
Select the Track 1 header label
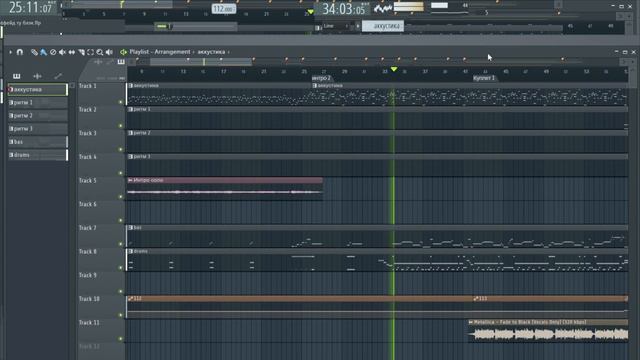point(88,86)
